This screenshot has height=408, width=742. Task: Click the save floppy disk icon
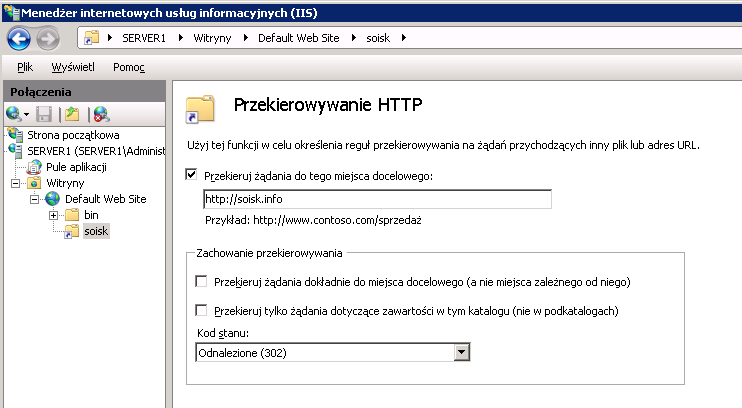pos(44,114)
